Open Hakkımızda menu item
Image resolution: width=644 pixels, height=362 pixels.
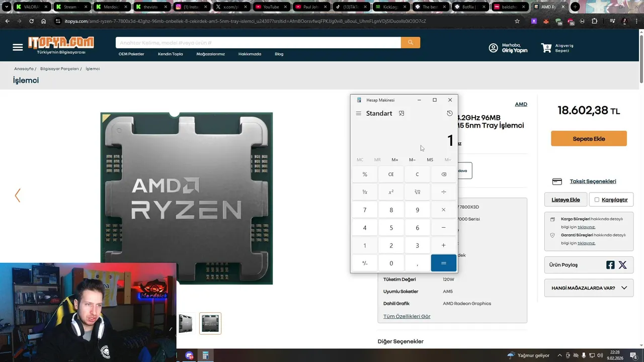pos(250,54)
